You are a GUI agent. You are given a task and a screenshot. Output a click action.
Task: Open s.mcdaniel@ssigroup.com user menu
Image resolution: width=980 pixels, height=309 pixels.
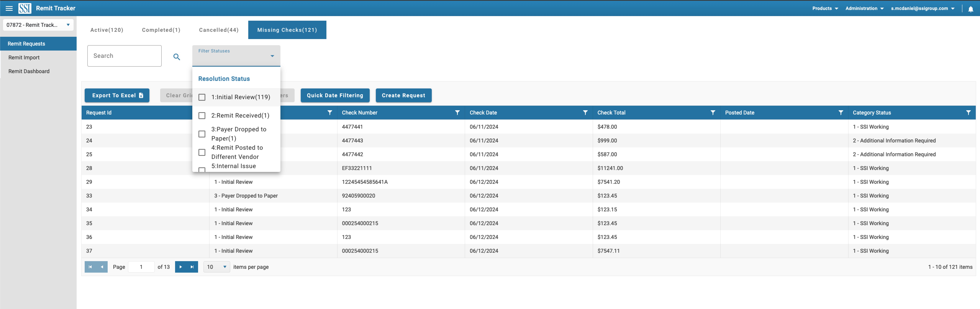tap(923, 8)
